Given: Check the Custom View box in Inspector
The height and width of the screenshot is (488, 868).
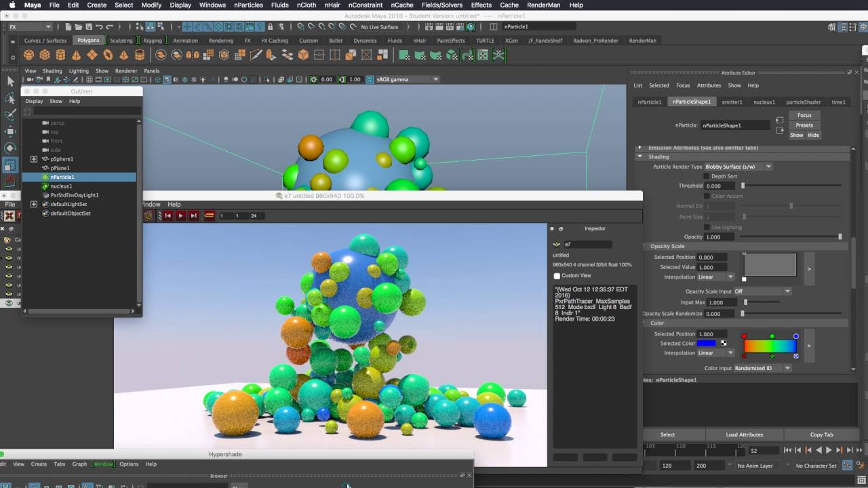Looking at the screenshot, I should (x=557, y=276).
